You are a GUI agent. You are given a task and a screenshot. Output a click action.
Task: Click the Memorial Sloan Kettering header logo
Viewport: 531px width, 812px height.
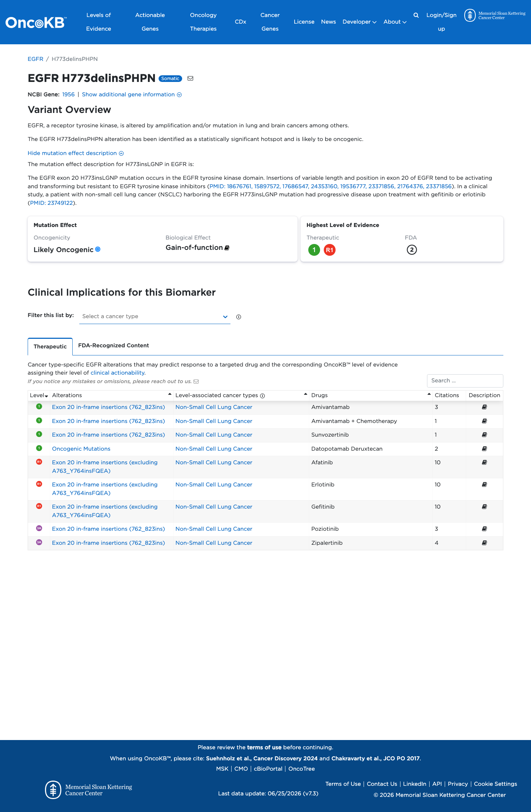495,16
